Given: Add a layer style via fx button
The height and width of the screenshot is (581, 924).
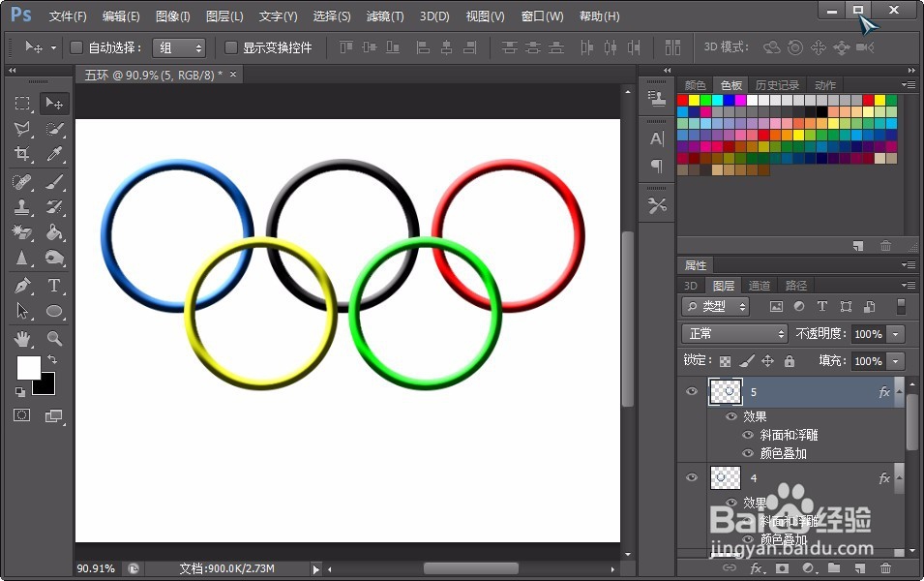Looking at the screenshot, I should 757,568.
